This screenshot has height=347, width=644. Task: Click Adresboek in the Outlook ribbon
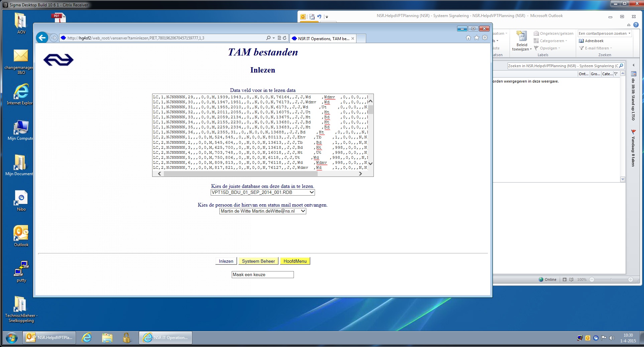pyautogui.click(x=591, y=41)
